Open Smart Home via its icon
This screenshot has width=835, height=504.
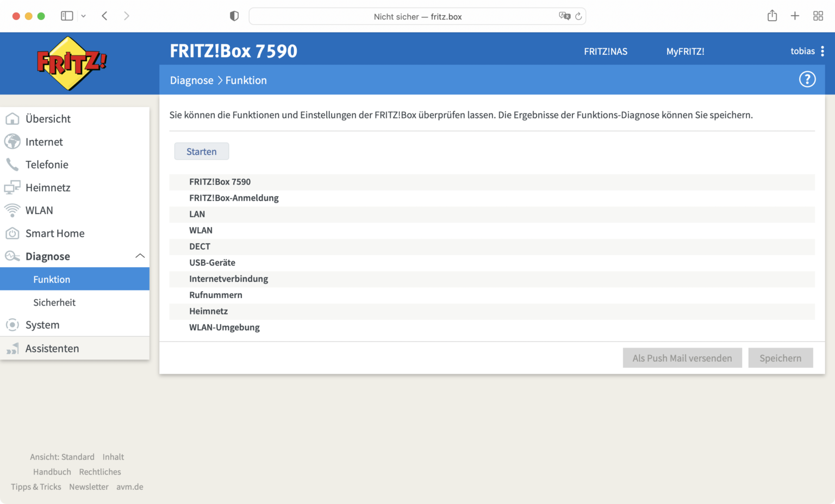[x=13, y=233]
